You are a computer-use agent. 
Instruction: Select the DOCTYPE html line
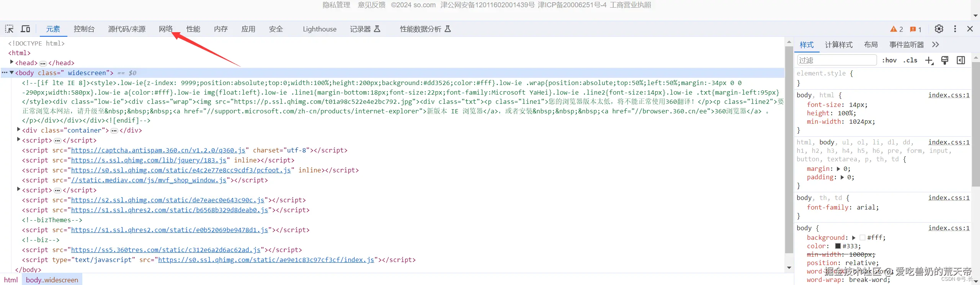tap(36, 43)
